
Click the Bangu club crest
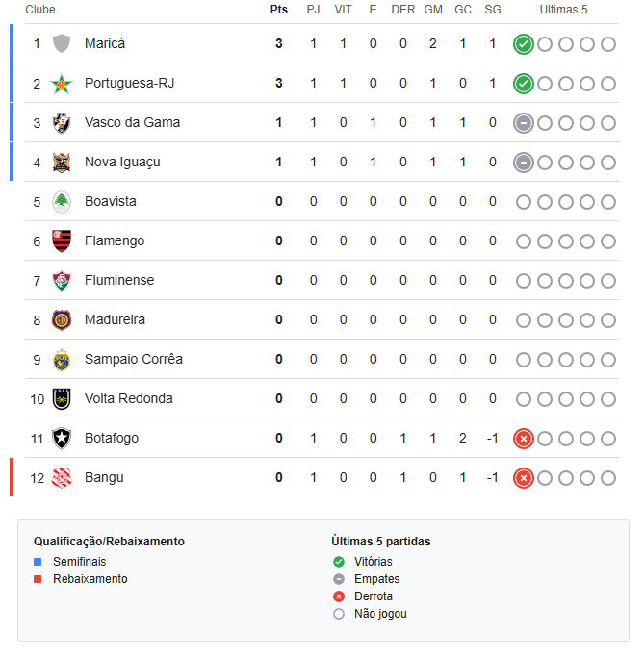click(x=62, y=477)
